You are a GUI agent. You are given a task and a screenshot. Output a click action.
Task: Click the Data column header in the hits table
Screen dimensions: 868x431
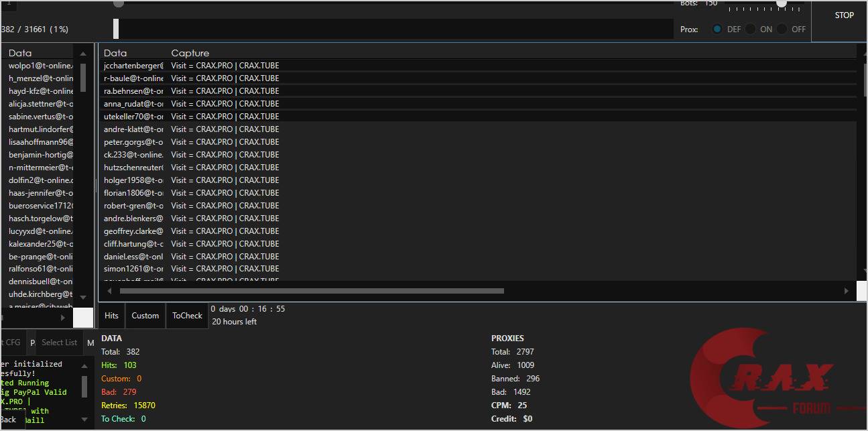pos(115,53)
